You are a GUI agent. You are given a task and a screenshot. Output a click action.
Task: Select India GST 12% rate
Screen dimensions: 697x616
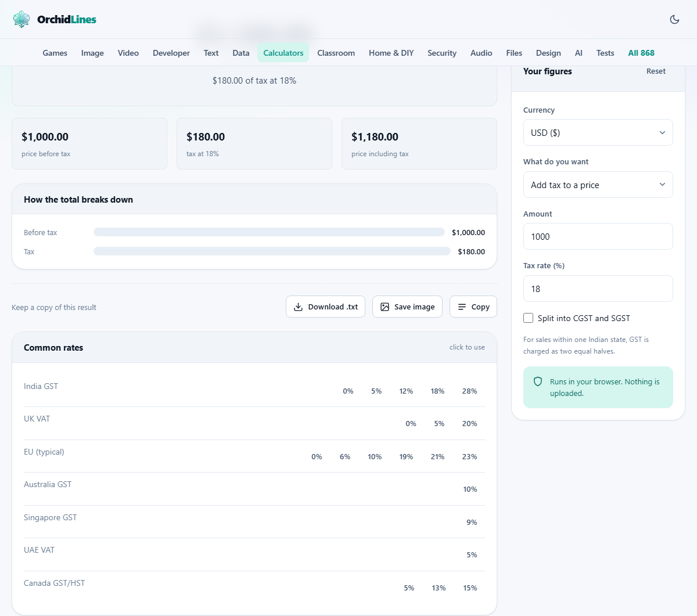click(406, 391)
